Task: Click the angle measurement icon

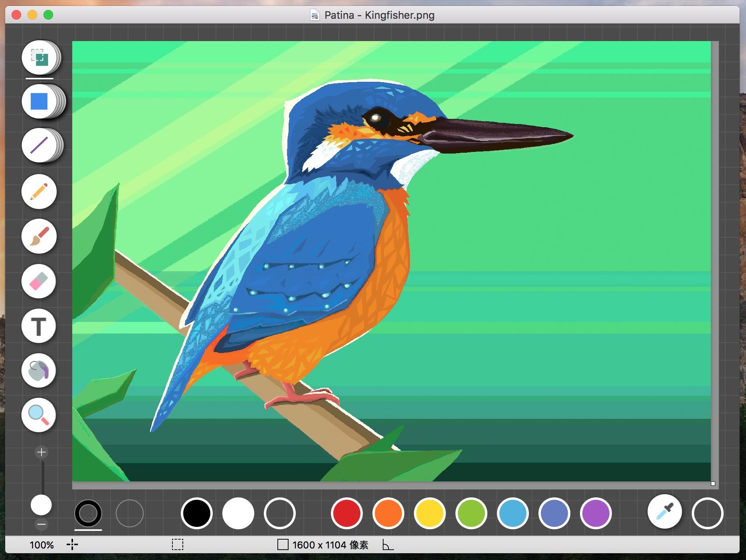Action: pyautogui.click(x=388, y=544)
